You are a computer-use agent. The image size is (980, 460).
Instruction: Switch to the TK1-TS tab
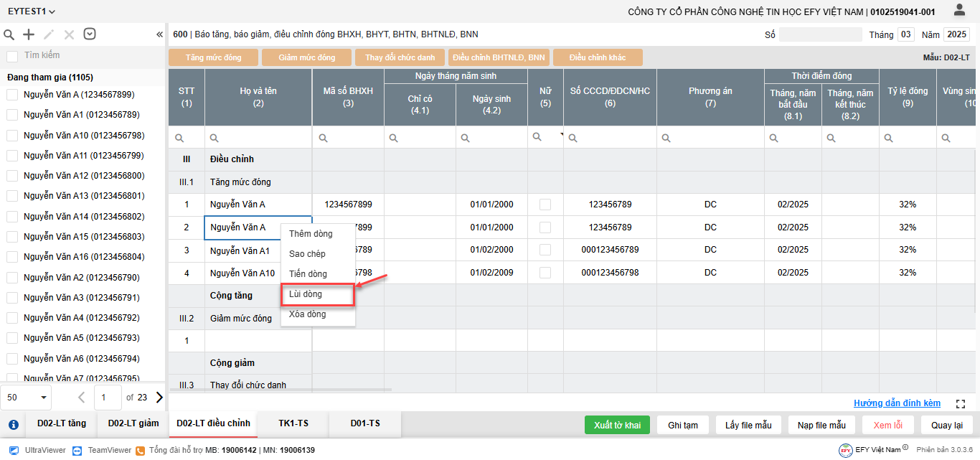click(x=293, y=423)
